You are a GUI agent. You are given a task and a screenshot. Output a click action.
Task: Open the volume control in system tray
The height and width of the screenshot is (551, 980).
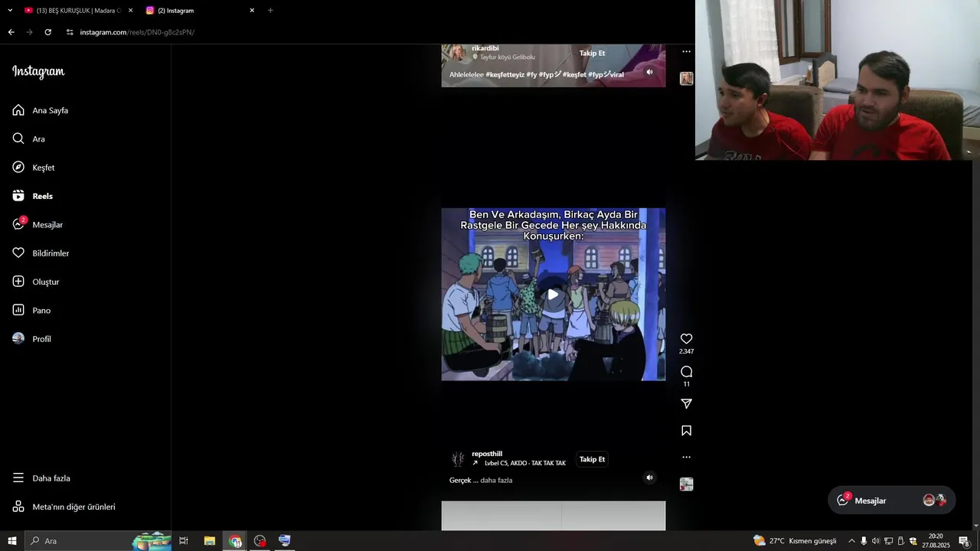point(876,541)
